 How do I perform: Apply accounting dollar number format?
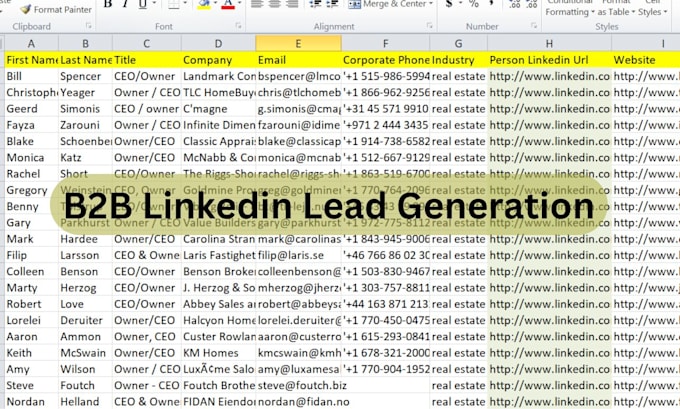click(449, 4)
